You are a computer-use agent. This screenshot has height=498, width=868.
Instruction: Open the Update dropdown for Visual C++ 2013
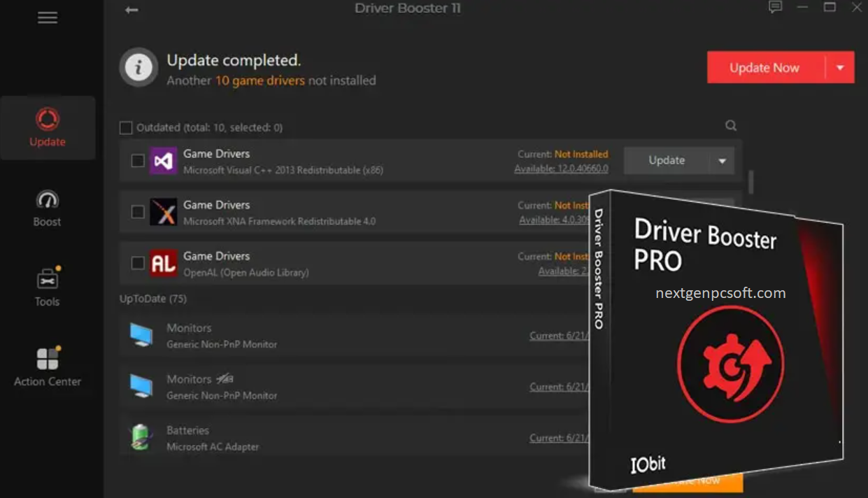pos(722,160)
